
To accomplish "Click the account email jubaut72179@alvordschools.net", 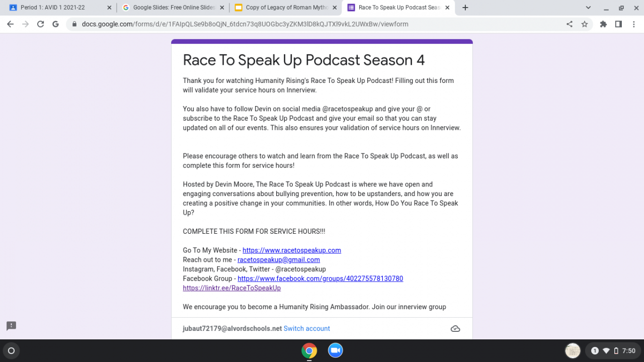I will click(232, 329).
